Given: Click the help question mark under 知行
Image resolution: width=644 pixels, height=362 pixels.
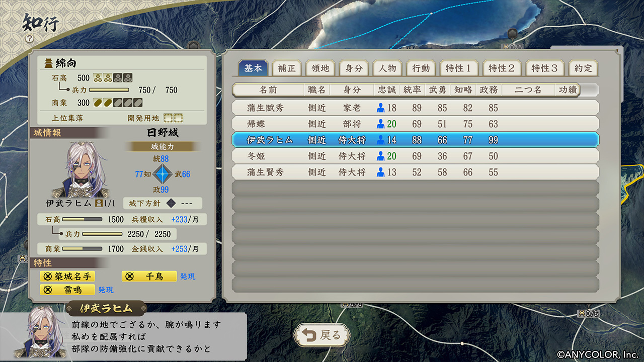Looking at the screenshot, I should [x=29, y=38].
